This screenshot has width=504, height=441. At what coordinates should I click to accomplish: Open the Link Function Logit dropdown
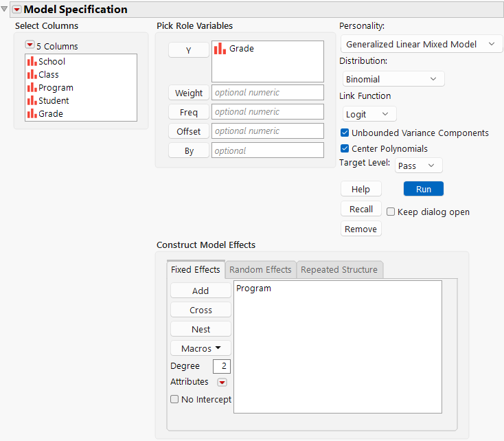[x=369, y=114]
